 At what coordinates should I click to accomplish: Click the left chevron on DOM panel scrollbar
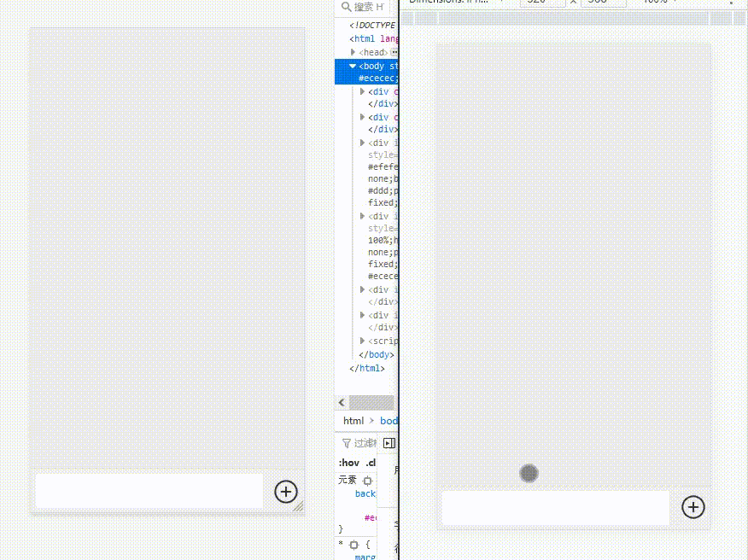coord(341,402)
